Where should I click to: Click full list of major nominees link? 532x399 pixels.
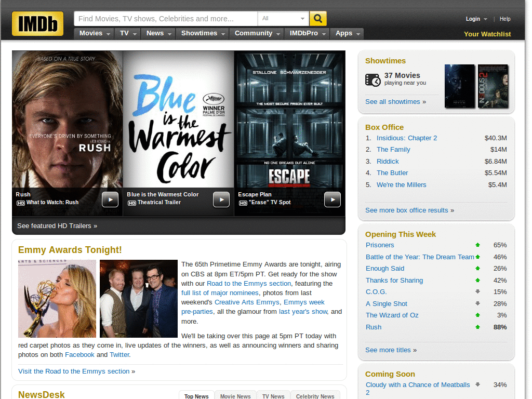point(220,293)
